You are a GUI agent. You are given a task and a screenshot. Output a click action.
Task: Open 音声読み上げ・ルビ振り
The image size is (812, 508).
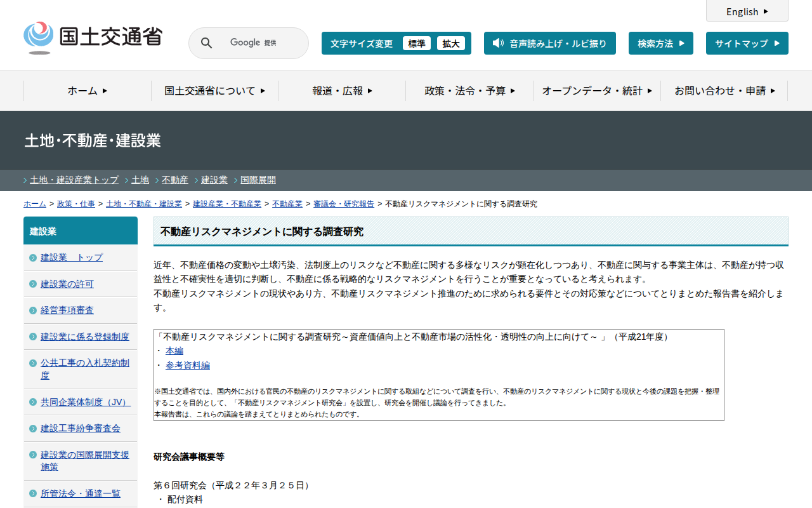click(x=550, y=43)
